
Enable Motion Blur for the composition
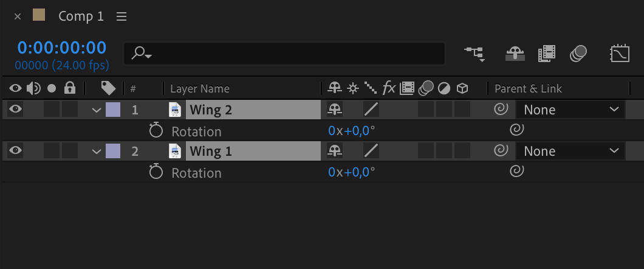pyautogui.click(x=578, y=54)
